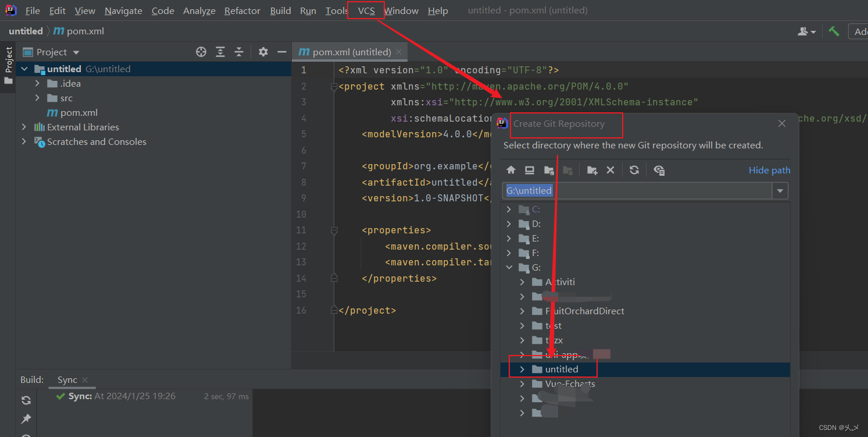Viewport: 868px width, 437px height.
Task: Open the Project panel settings gear
Action: pyautogui.click(x=263, y=52)
